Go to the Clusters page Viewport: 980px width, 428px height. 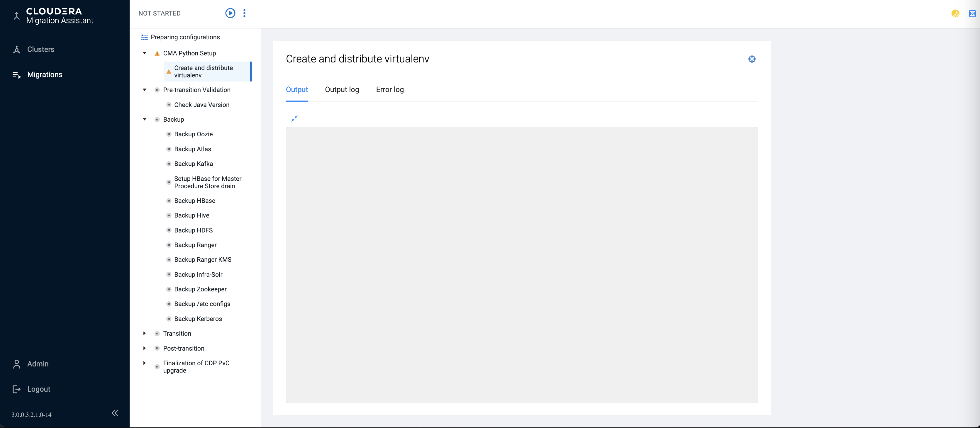[40, 50]
